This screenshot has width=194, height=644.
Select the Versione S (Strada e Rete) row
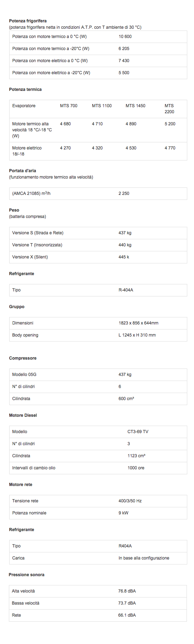pos(98,233)
